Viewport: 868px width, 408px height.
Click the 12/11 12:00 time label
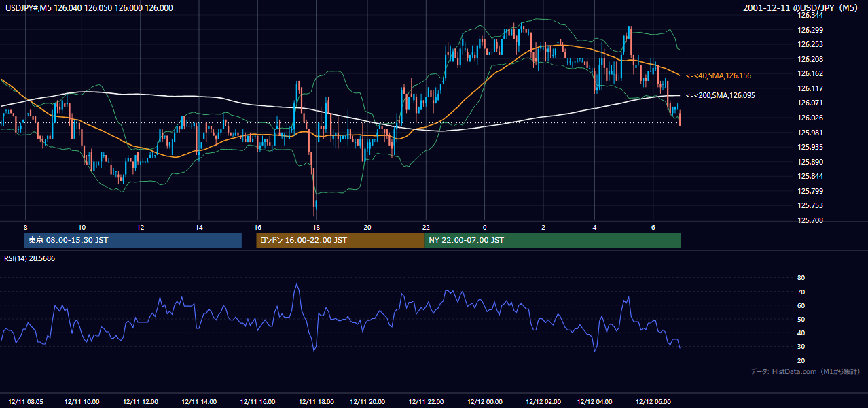pos(141,402)
